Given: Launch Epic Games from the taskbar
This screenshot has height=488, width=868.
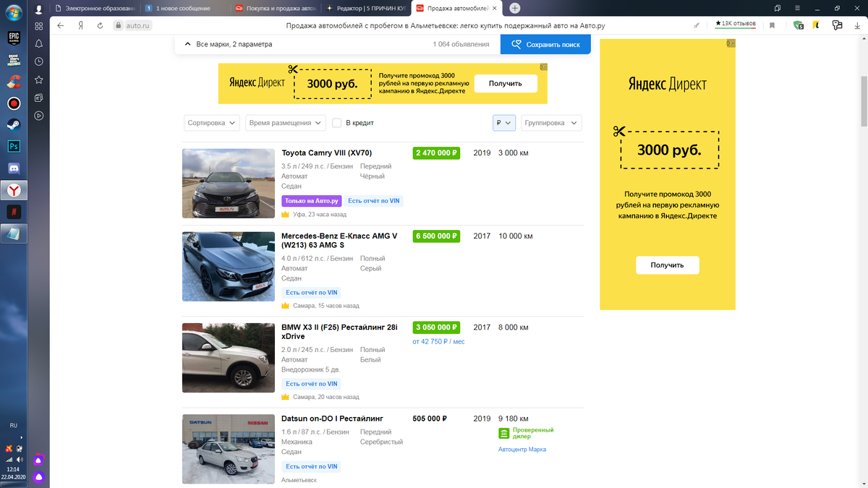Looking at the screenshot, I should [x=14, y=38].
